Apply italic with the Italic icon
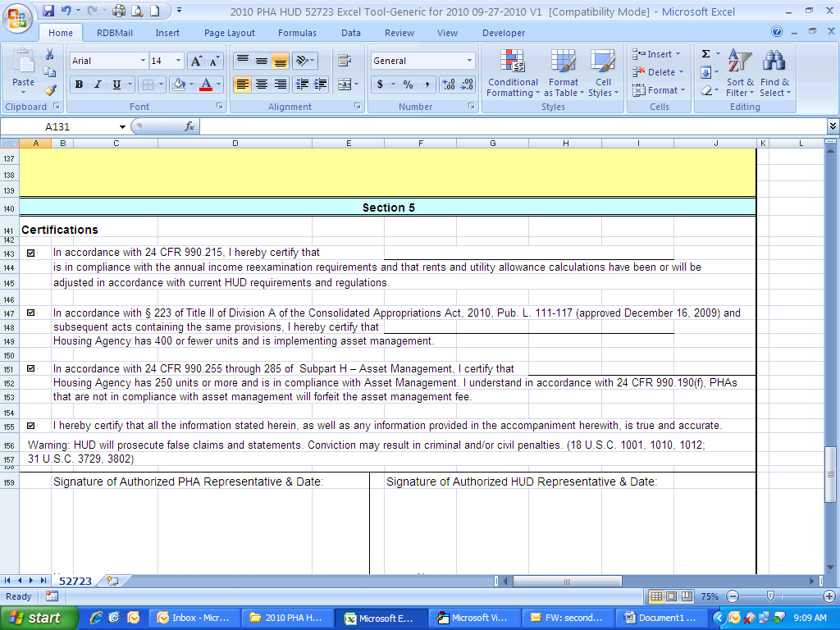Viewport: 840px width, 630px height. (x=98, y=84)
